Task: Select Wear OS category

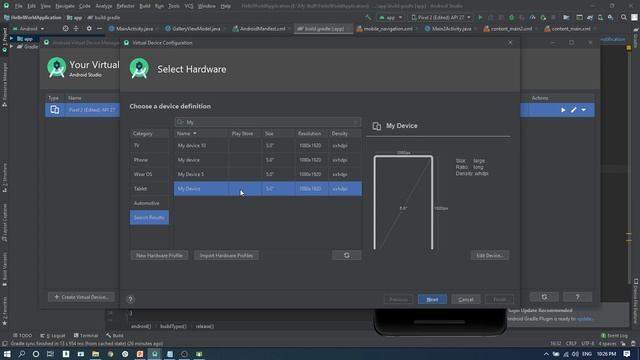Action: [x=149, y=174]
